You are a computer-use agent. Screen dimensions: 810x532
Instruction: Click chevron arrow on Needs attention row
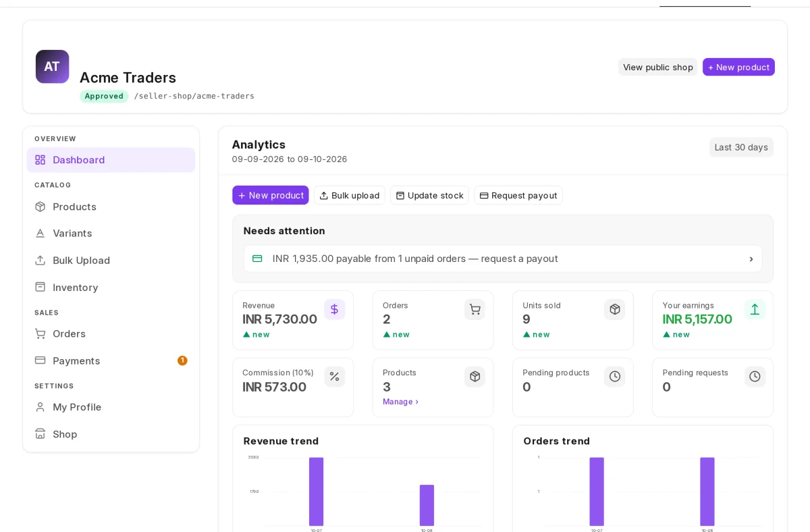point(751,259)
